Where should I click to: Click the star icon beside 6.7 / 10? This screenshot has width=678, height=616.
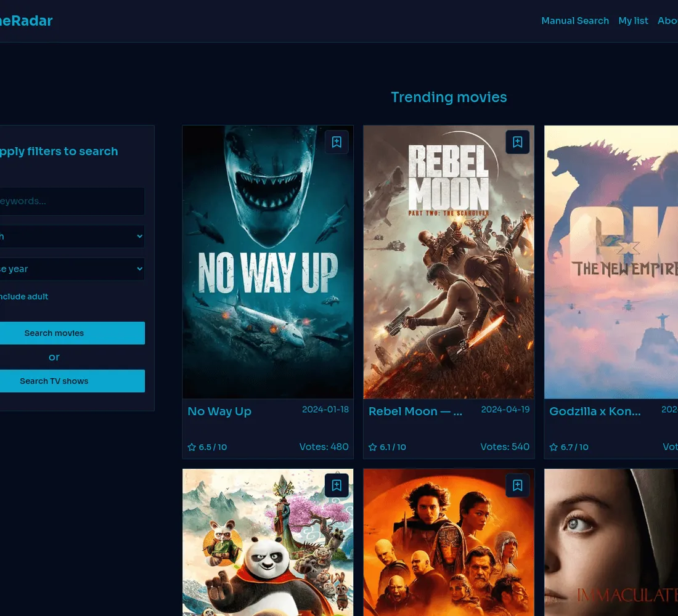click(553, 447)
